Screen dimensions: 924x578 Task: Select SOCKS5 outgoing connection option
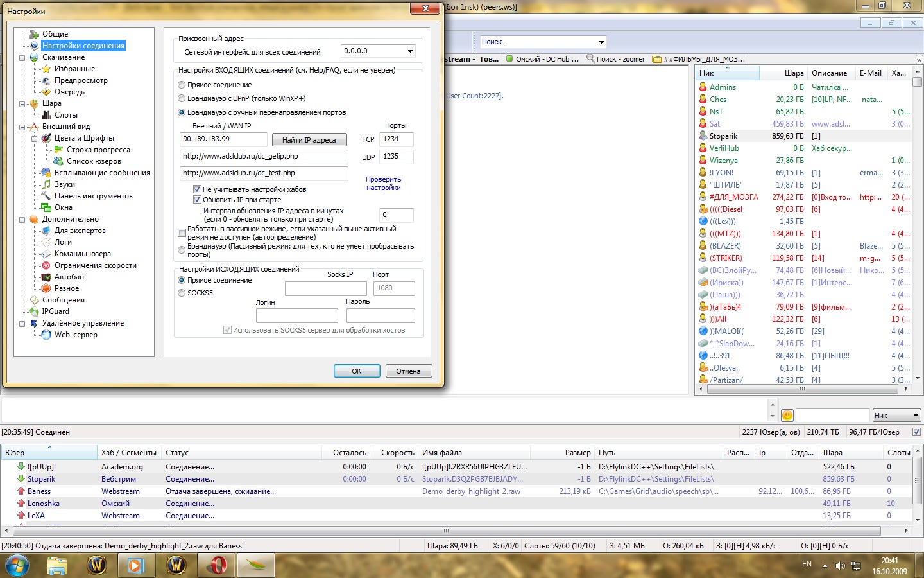[182, 293]
